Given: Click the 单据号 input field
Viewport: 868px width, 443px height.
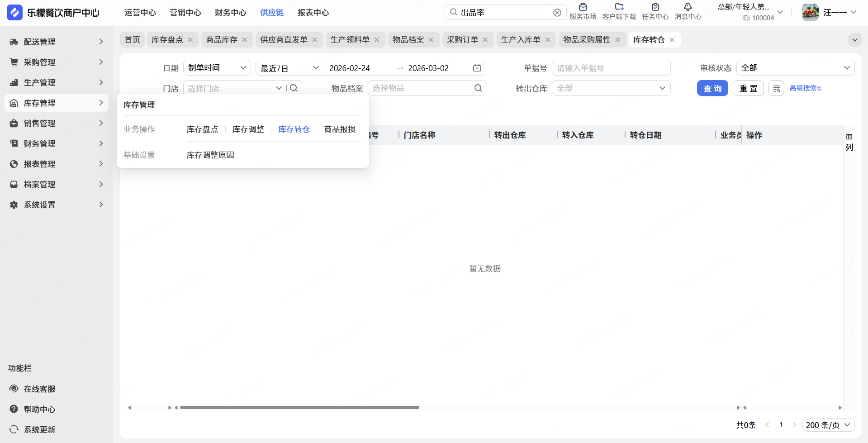Looking at the screenshot, I should pyautogui.click(x=611, y=68).
